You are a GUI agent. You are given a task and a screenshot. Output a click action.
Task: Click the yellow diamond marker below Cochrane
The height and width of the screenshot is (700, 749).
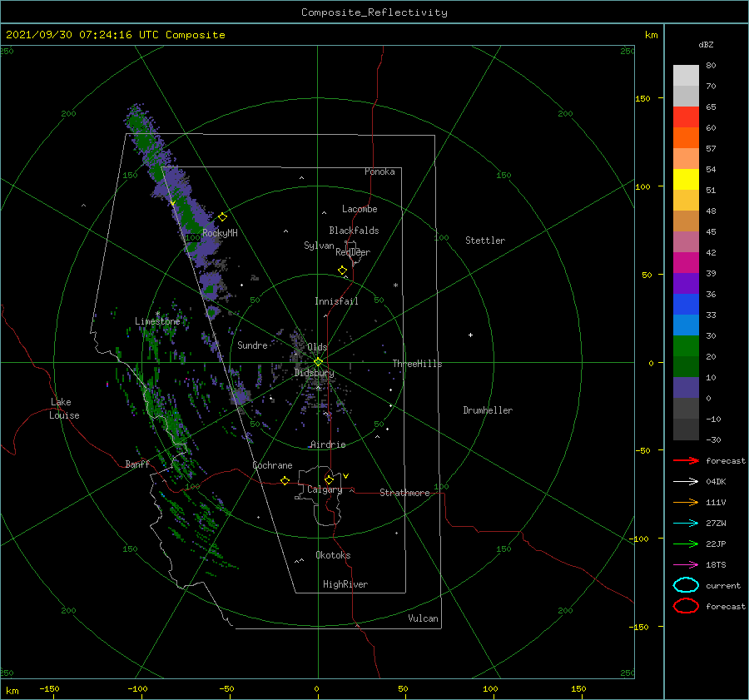point(285,481)
